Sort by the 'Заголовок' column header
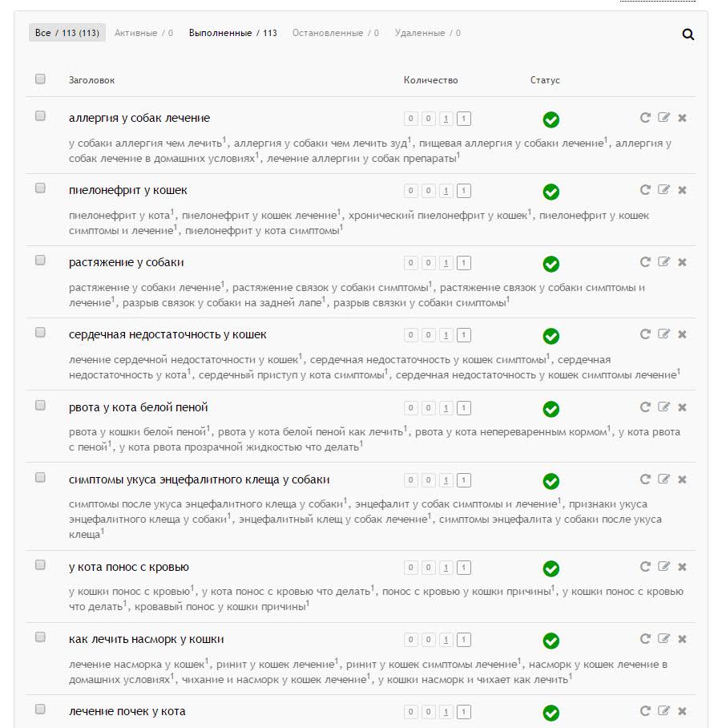The height and width of the screenshot is (728, 718). coord(91,80)
